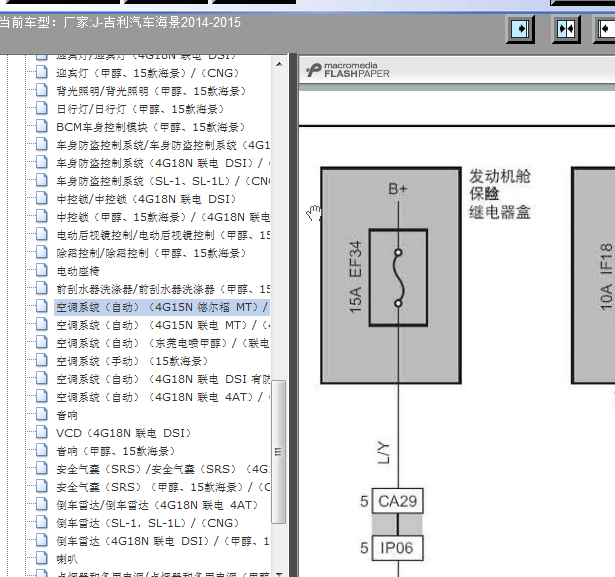Click the B+ power label

click(398, 189)
